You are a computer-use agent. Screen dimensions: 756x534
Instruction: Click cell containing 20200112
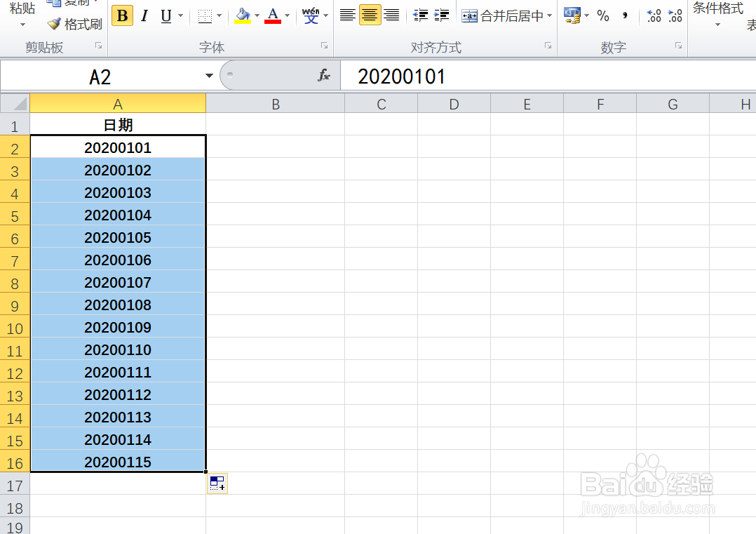click(x=118, y=394)
